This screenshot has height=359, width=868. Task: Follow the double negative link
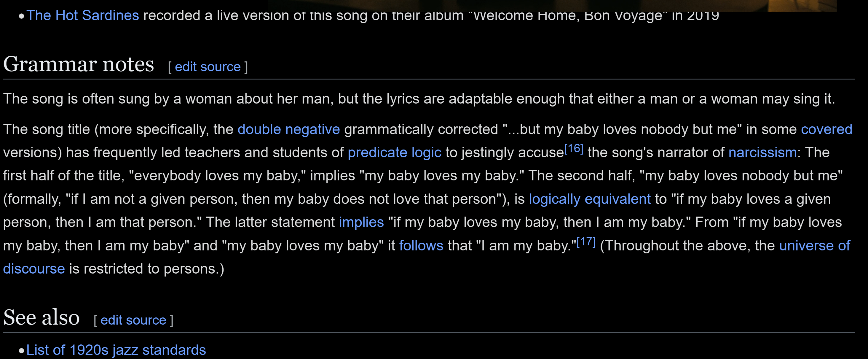tap(288, 129)
